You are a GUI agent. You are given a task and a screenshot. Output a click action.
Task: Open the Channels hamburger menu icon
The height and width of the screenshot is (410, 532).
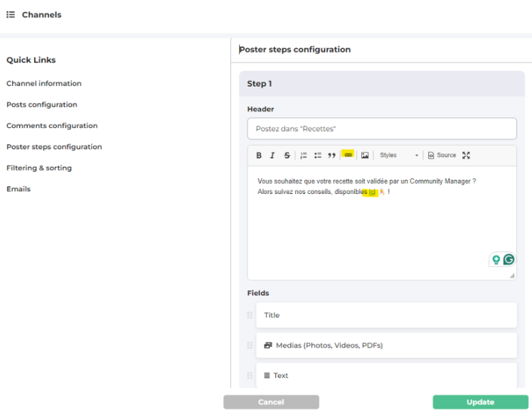tap(11, 14)
